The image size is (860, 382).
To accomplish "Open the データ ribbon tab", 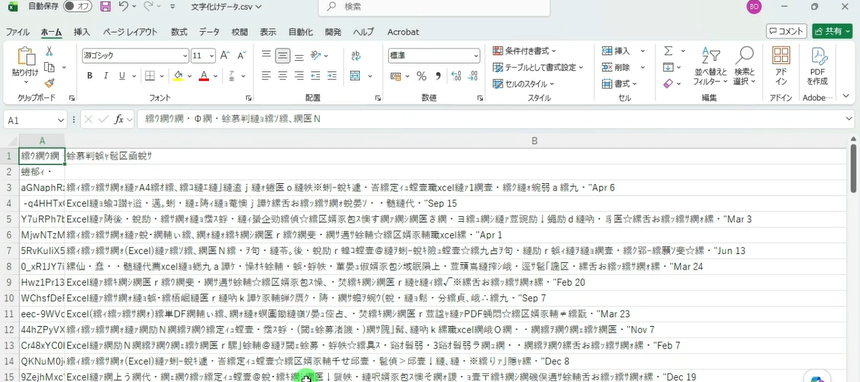I will pyautogui.click(x=209, y=32).
